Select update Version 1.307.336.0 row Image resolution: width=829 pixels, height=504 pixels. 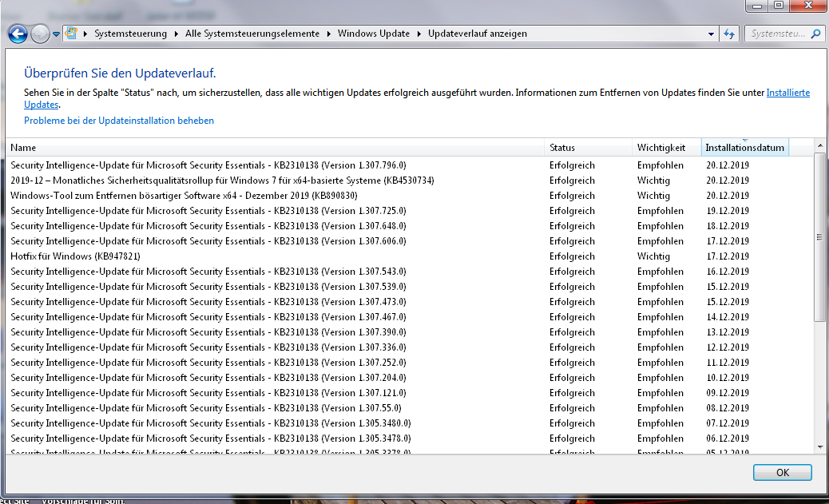tap(410, 347)
